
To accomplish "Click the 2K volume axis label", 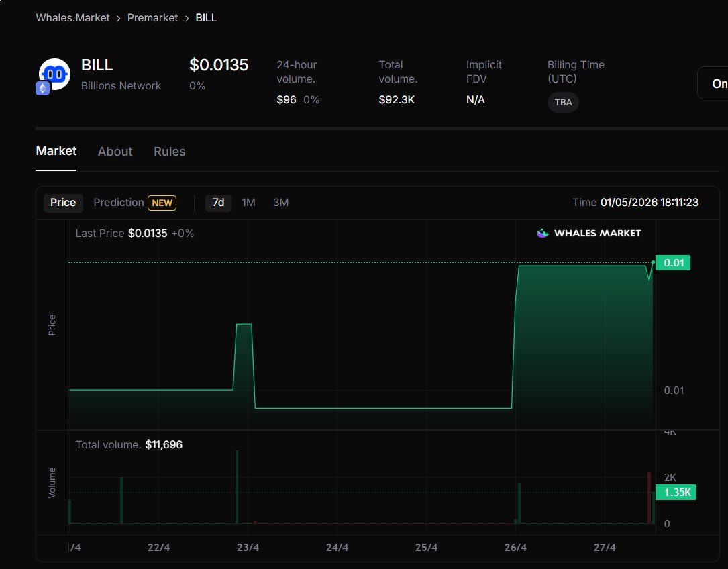I will (x=670, y=478).
